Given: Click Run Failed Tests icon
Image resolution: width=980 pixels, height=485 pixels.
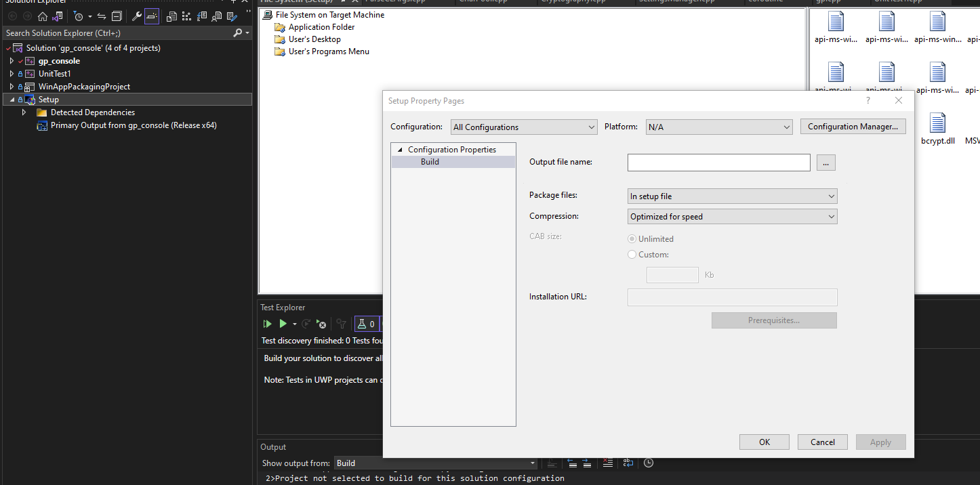Looking at the screenshot, I should pos(322,324).
